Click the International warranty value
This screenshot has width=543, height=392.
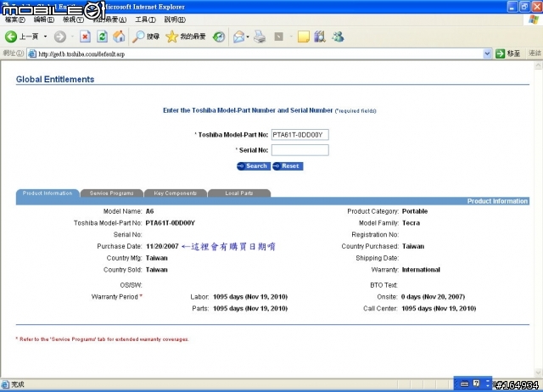point(421,270)
